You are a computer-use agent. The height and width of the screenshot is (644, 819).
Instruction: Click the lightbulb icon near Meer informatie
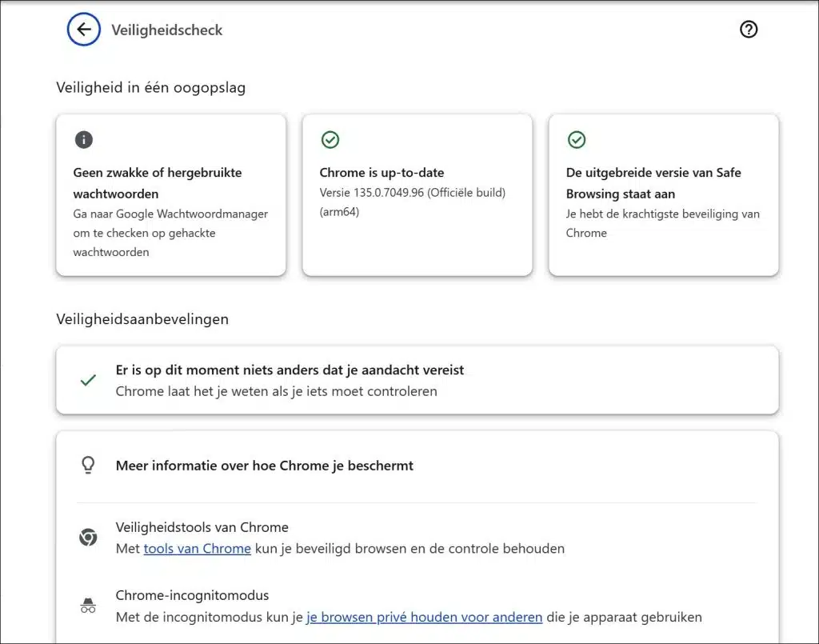click(x=89, y=466)
